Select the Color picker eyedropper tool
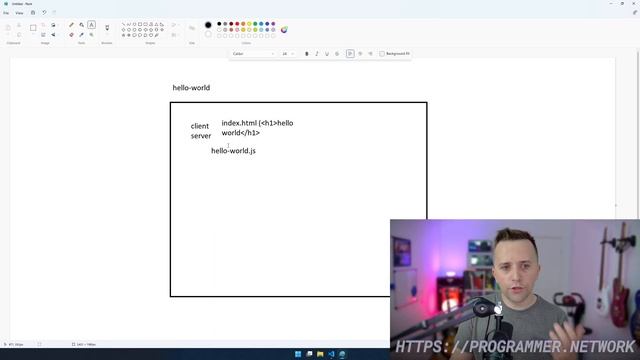The height and width of the screenshot is (360, 640). click(x=82, y=35)
